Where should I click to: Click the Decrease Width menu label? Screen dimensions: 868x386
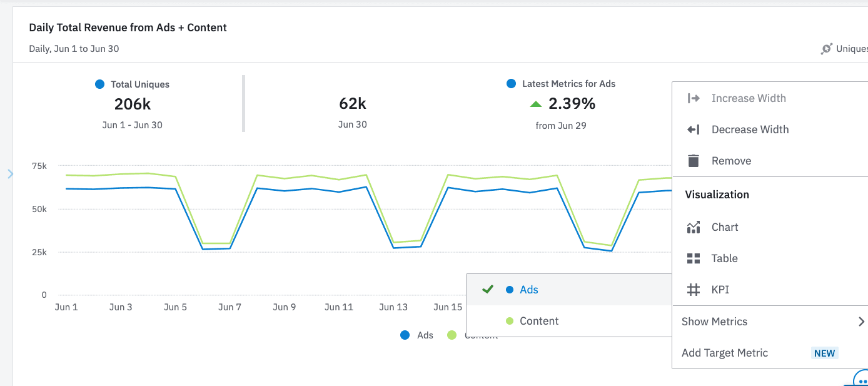(x=750, y=130)
